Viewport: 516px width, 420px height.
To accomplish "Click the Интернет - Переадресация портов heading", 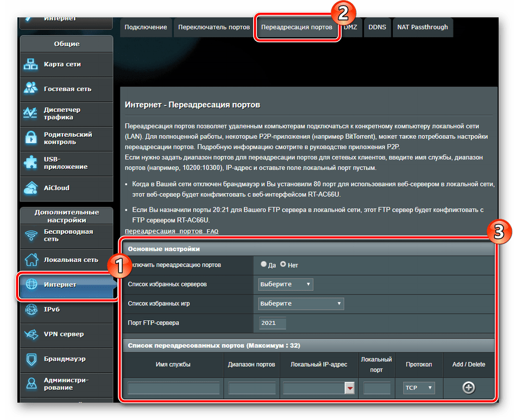I will pos(192,105).
